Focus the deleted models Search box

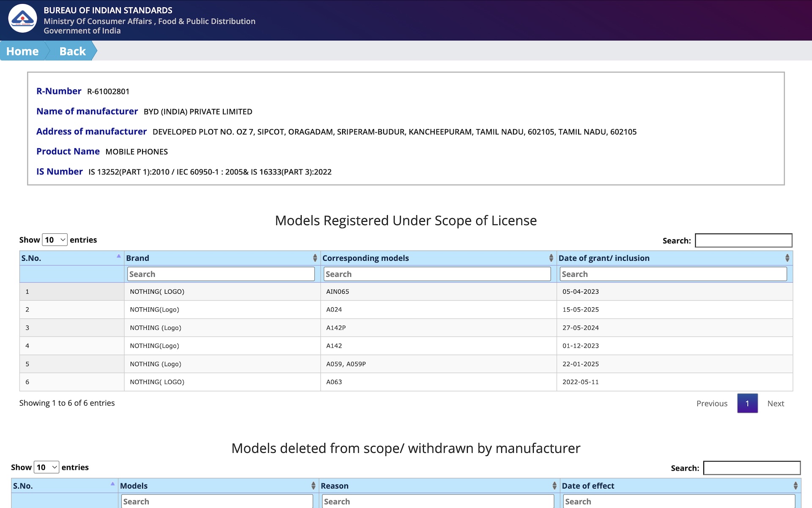(x=752, y=468)
